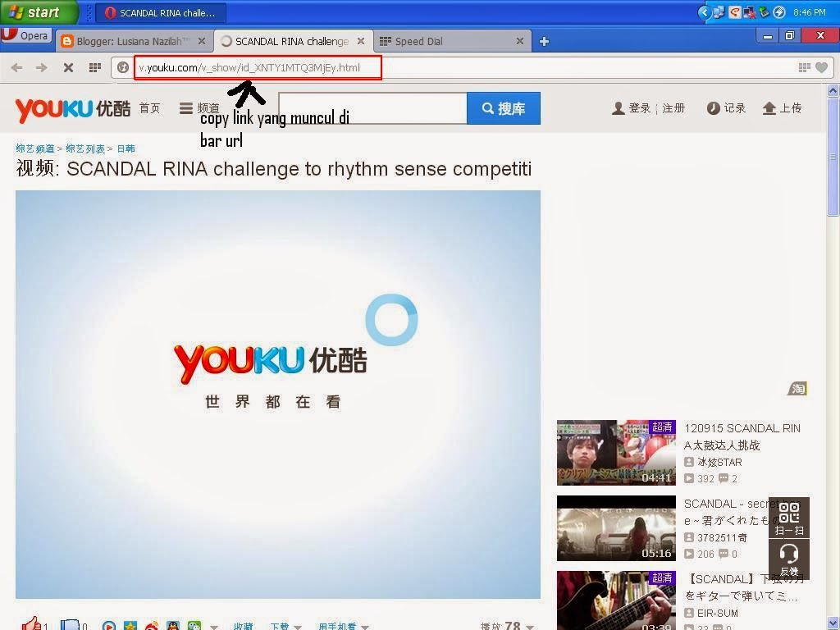The image size is (840, 630).
Task: Open the 120915 SCANDAL RINA title link
Action: [742, 436]
